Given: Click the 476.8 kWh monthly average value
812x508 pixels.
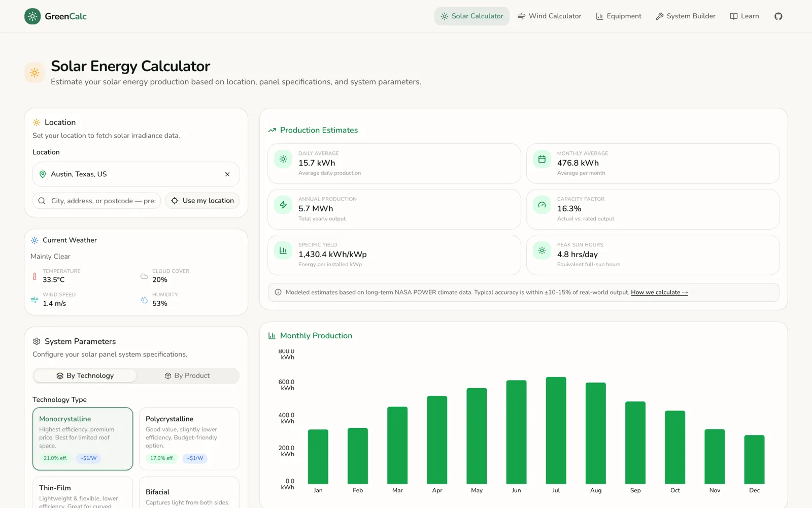Looking at the screenshot, I should [578, 163].
